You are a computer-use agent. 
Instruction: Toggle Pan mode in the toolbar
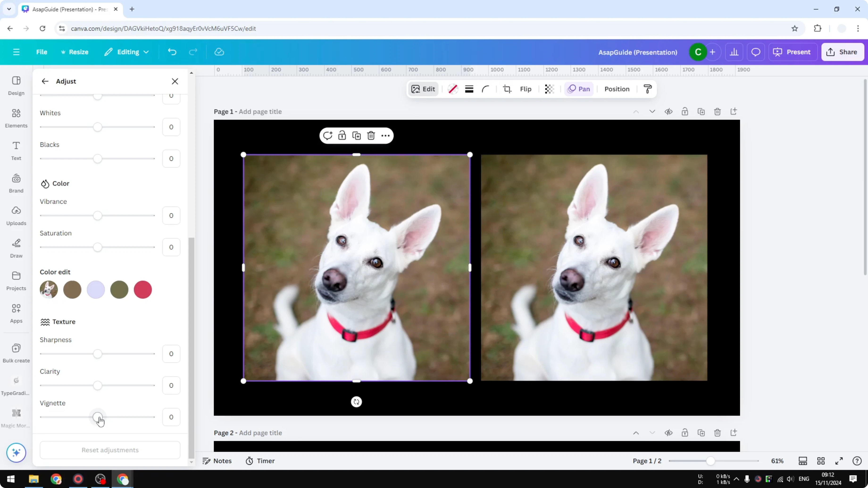point(579,89)
